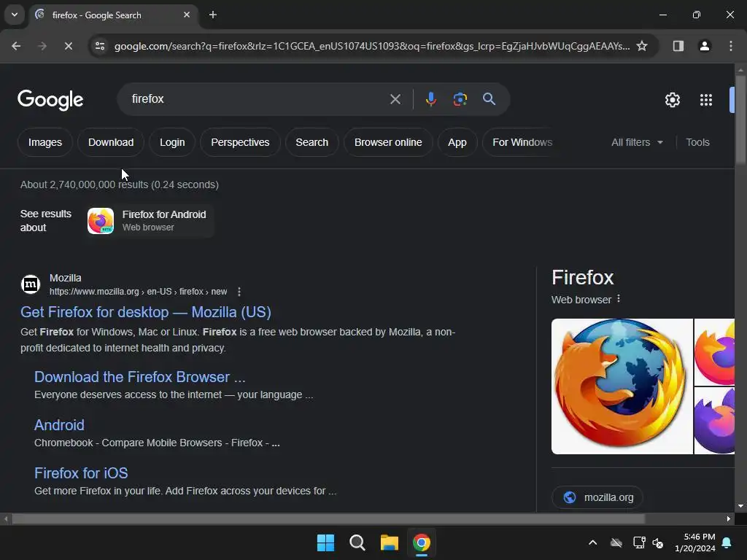747x560 pixels.
Task: Open the search Tools options
Action: [697, 142]
